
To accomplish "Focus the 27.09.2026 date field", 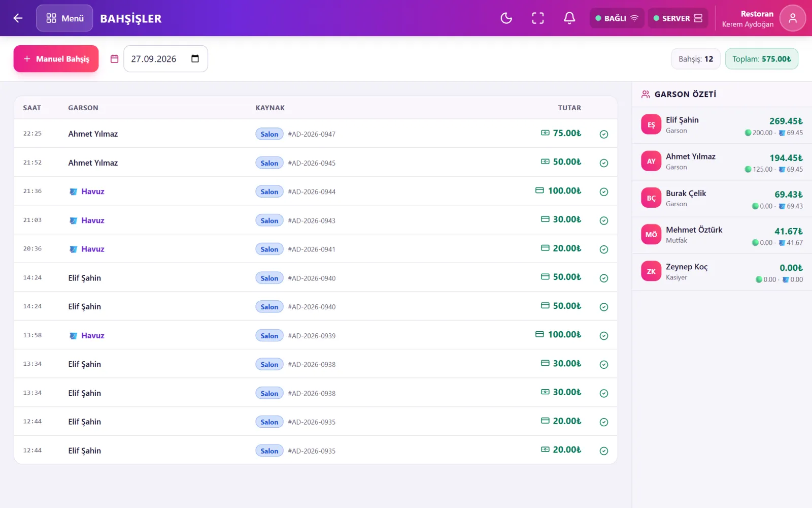I will (165, 59).
